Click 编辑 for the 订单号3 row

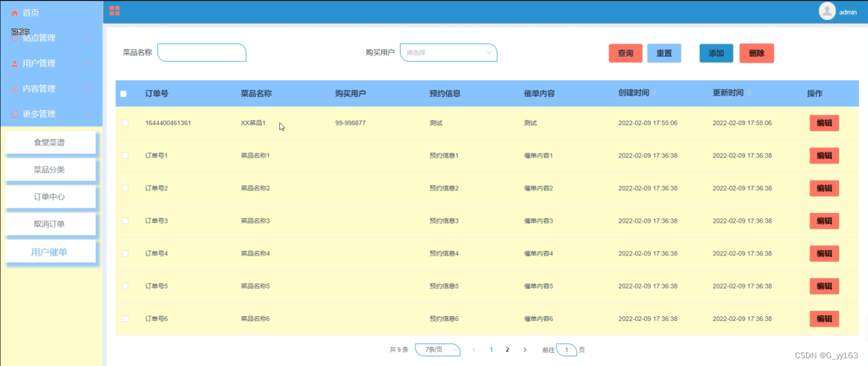tap(824, 221)
